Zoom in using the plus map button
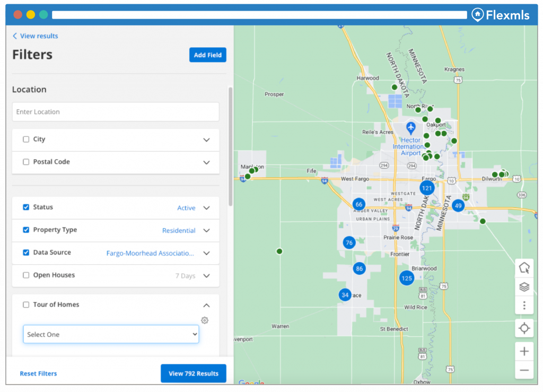This screenshot has width=543, height=392. coord(524,351)
